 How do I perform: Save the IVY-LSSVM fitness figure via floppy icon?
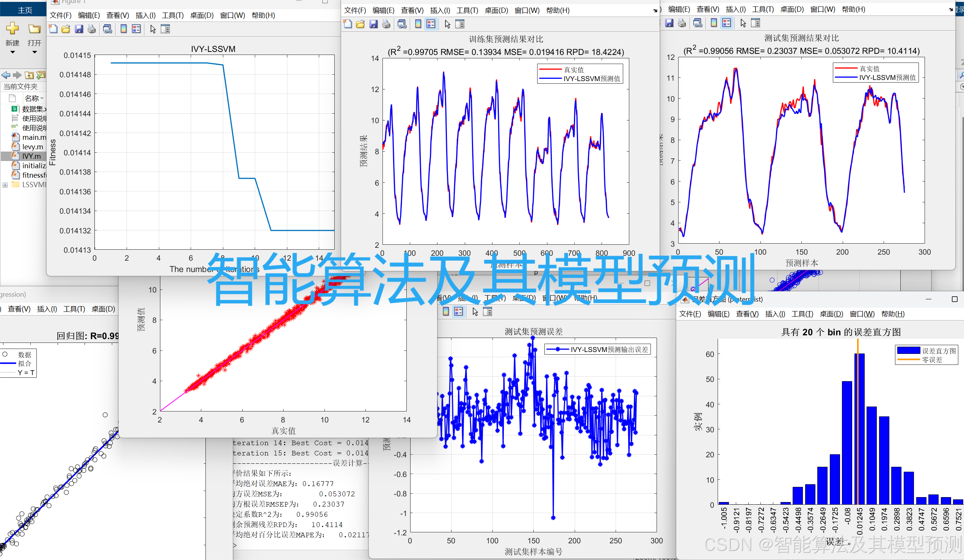(79, 29)
